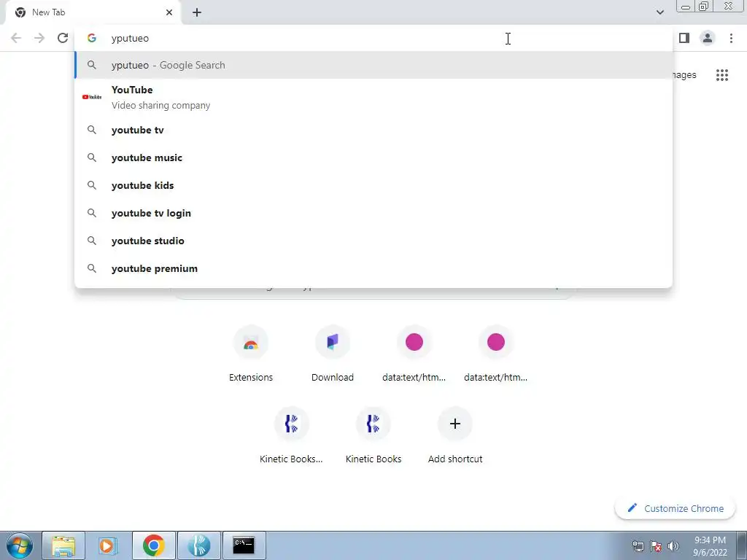The image size is (747, 560).
Task: Click the browser forward arrow
Action: point(39,38)
